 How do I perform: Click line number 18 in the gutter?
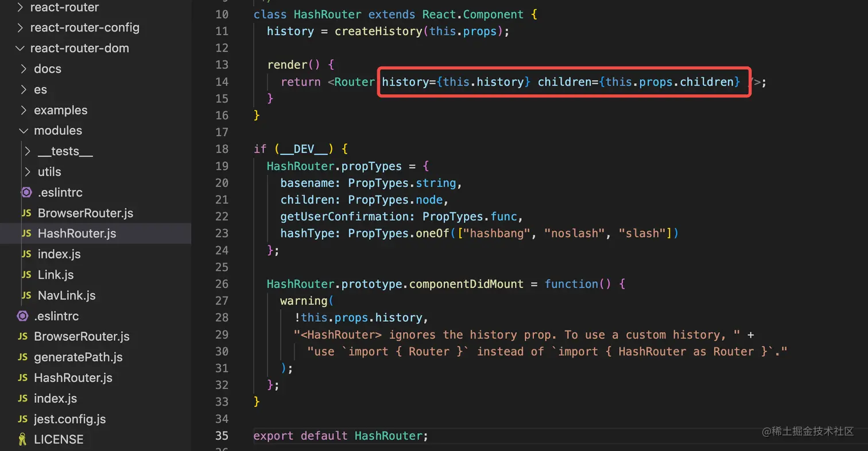tap(222, 149)
